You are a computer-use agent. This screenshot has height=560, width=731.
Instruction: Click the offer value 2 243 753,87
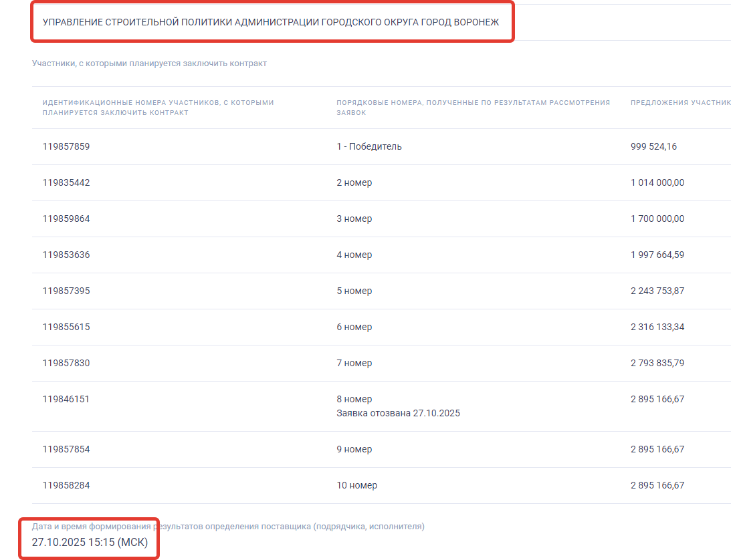[x=657, y=291]
